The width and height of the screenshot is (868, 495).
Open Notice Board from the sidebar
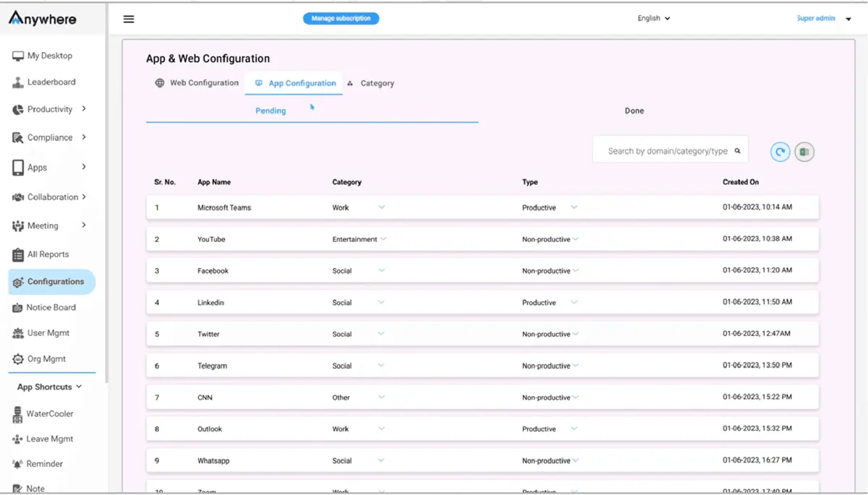point(51,308)
